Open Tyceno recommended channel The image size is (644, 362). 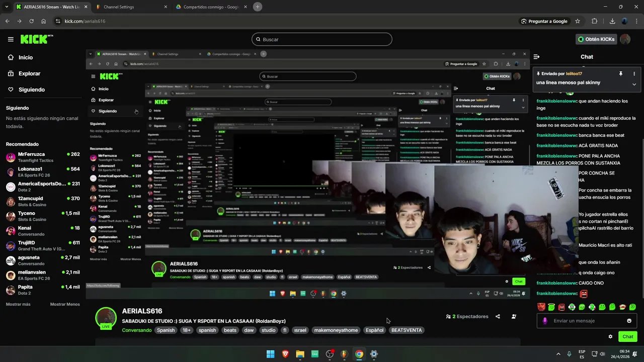pos(43,216)
